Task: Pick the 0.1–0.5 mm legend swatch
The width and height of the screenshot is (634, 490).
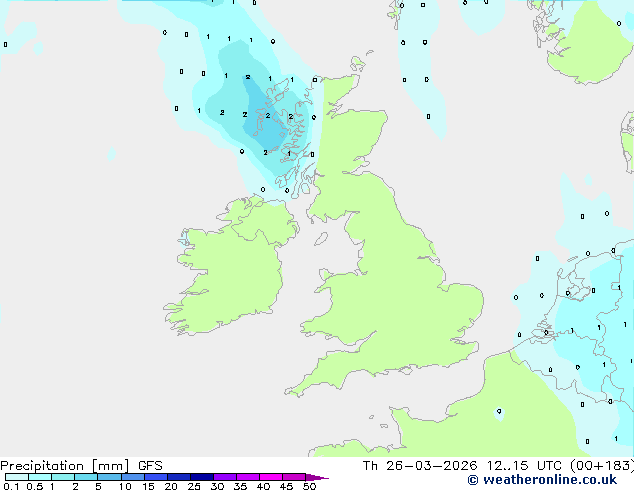Action: (17, 477)
